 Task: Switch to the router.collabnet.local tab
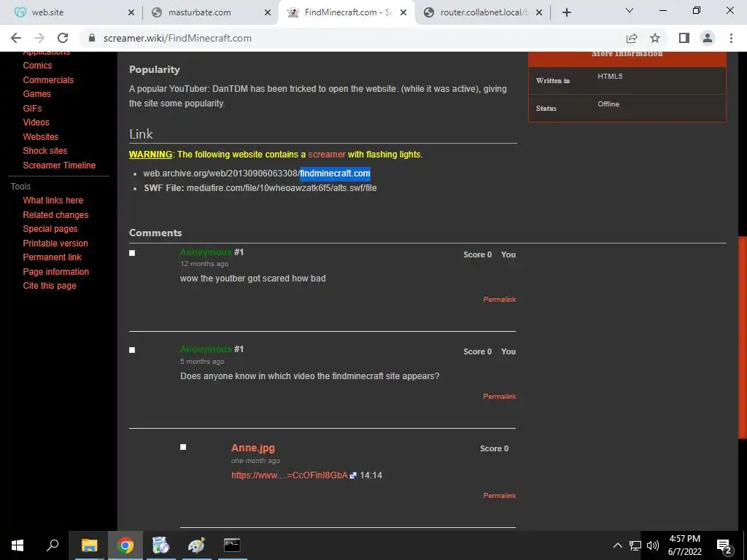(x=482, y=12)
